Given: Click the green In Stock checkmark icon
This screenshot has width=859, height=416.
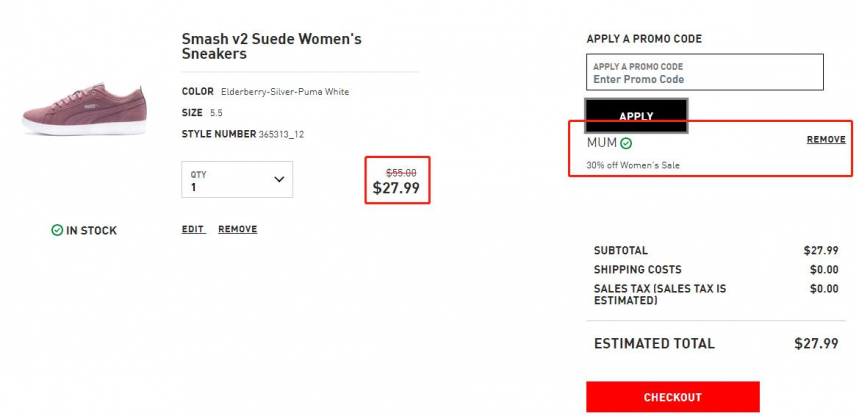Looking at the screenshot, I should 57,230.
